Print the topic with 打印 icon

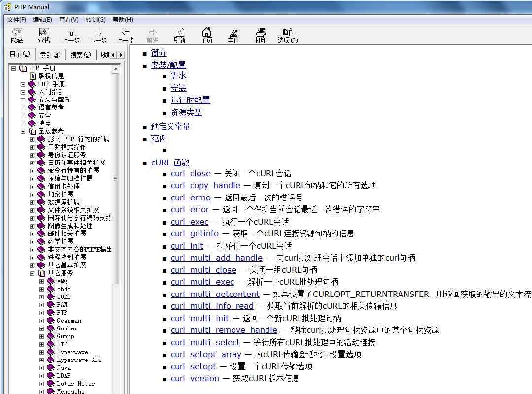(x=261, y=35)
